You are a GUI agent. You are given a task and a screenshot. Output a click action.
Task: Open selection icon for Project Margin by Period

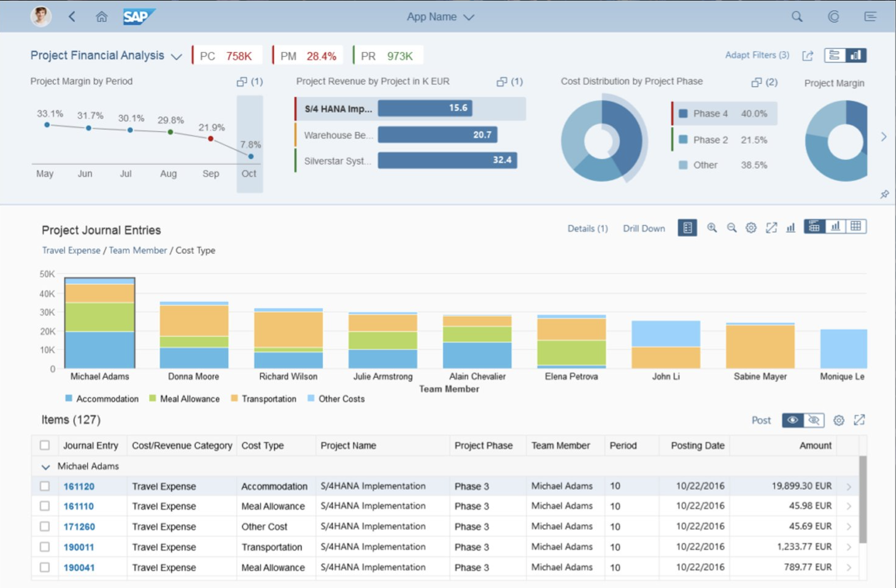click(x=242, y=82)
